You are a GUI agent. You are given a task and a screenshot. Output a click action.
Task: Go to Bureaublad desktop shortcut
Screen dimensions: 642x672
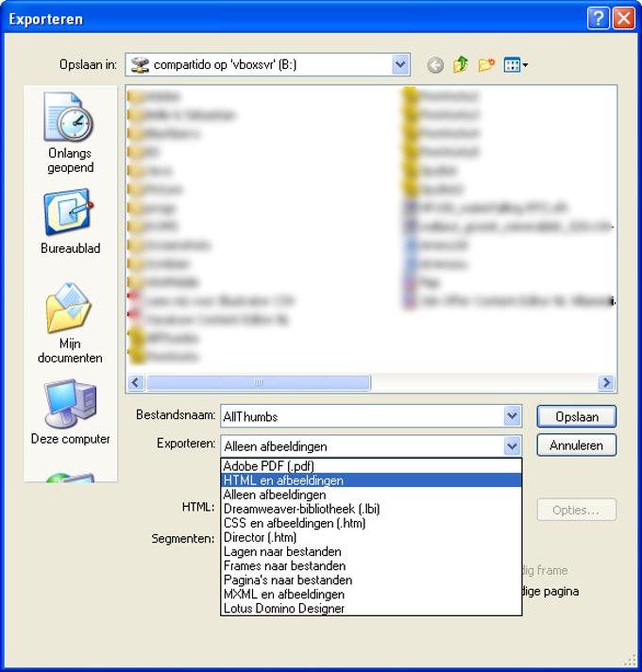70,222
